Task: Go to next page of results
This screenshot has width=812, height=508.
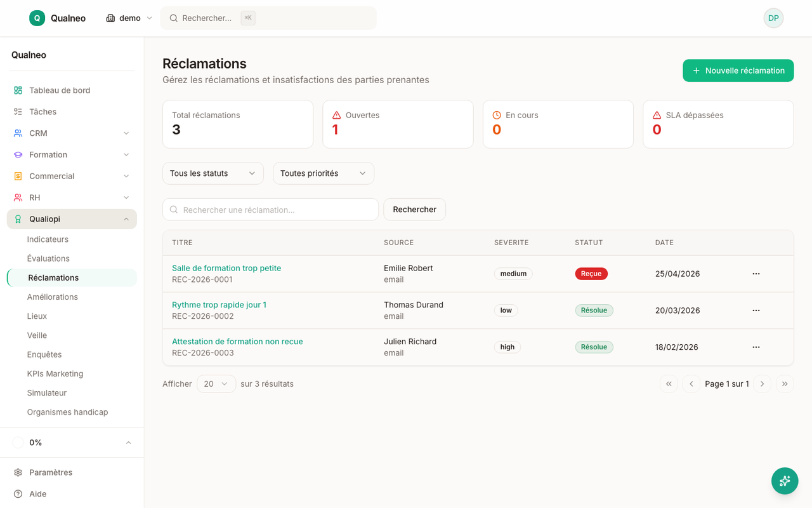Action: [763, 384]
